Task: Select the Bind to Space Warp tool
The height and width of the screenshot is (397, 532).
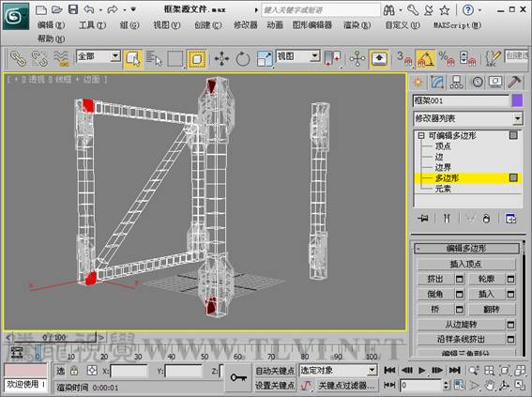Action: (61, 58)
